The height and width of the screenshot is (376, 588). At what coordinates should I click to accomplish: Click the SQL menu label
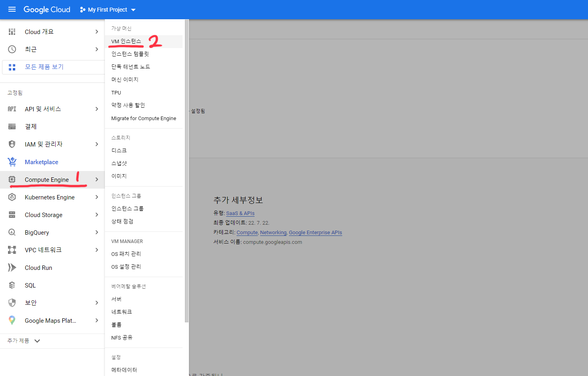[30, 285]
